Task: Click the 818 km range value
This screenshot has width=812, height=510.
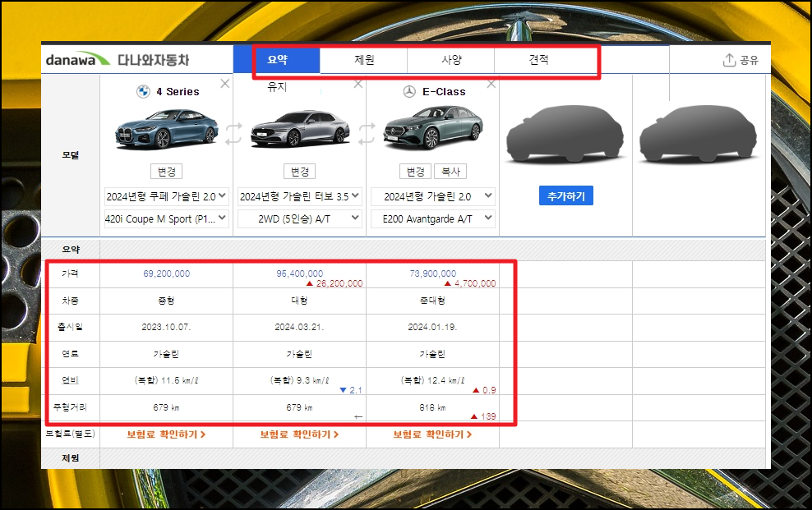Action: [x=433, y=407]
